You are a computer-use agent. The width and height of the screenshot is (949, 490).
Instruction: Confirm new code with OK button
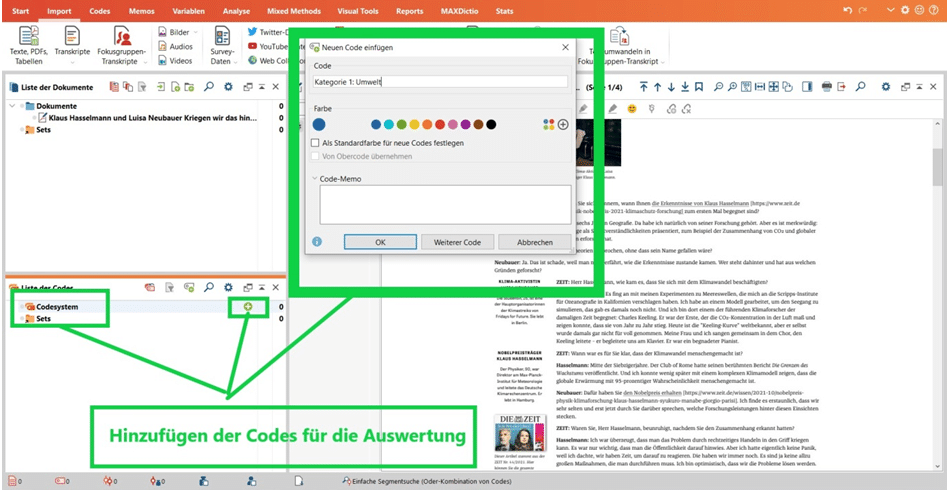380,242
